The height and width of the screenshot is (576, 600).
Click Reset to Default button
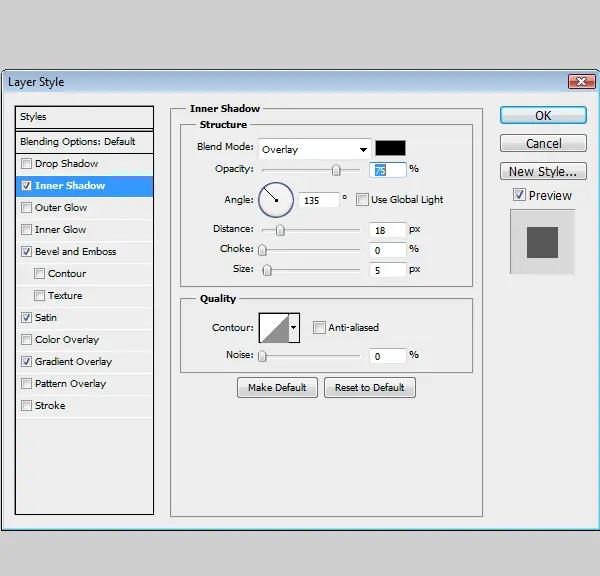click(370, 388)
